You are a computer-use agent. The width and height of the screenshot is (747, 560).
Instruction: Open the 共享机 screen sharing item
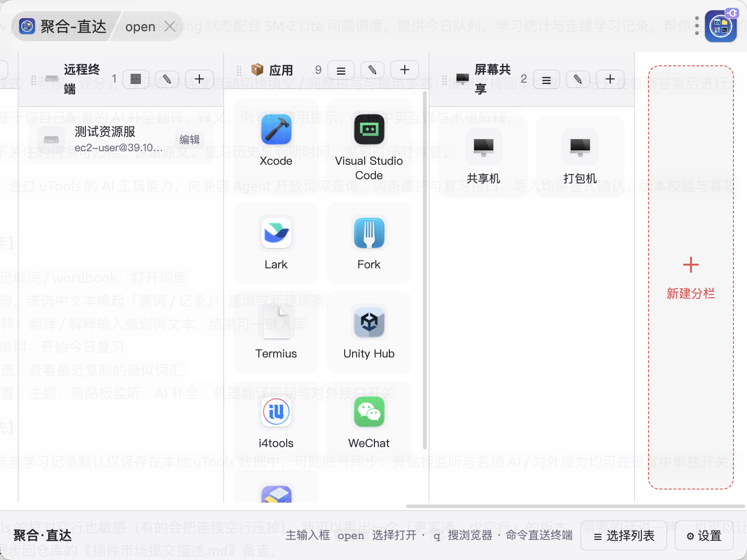pos(483,157)
